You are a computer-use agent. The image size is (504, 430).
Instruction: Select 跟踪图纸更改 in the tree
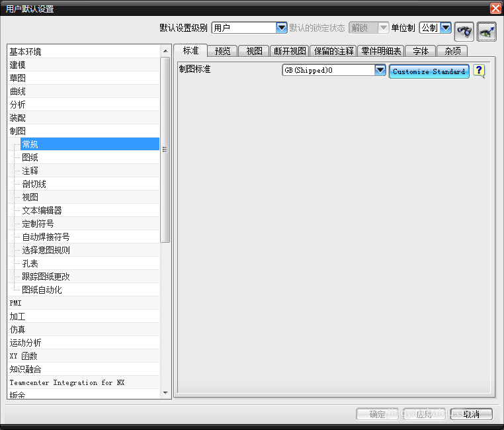(90, 277)
